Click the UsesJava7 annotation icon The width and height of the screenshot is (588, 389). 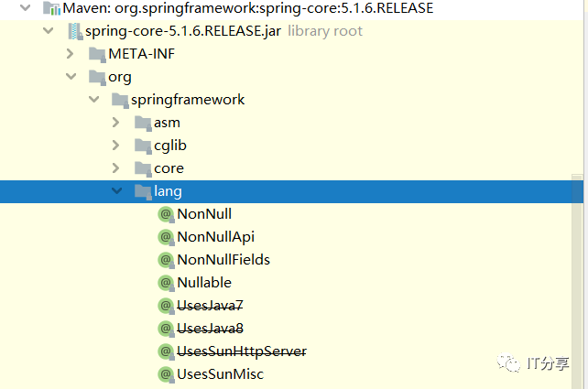click(x=166, y=307)
